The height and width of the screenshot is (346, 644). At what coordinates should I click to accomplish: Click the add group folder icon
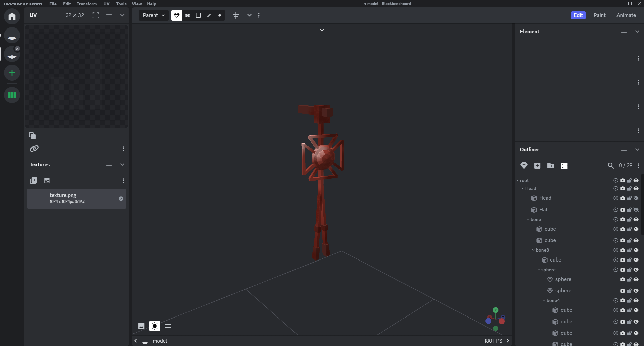click(x=551, y=166)
